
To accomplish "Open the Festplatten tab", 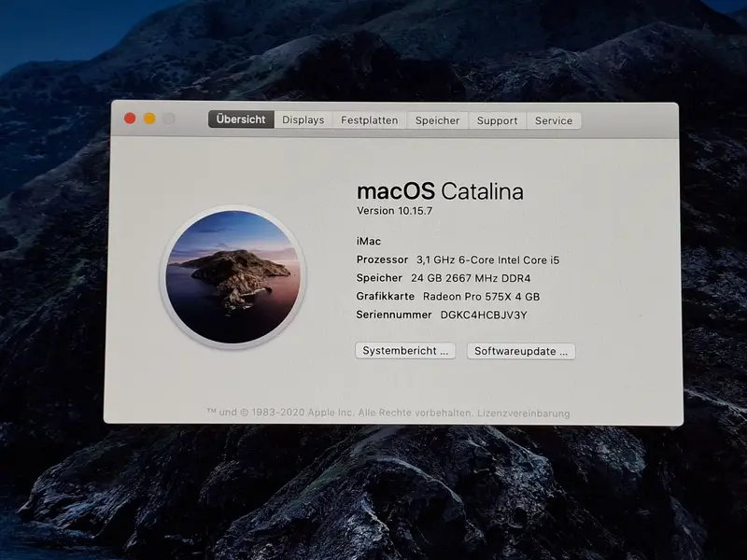I will [x=369, y=120].
